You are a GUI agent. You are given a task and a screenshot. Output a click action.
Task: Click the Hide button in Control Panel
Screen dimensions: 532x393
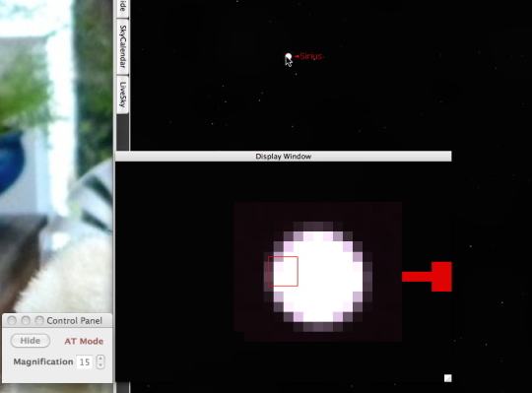[31, 341]
